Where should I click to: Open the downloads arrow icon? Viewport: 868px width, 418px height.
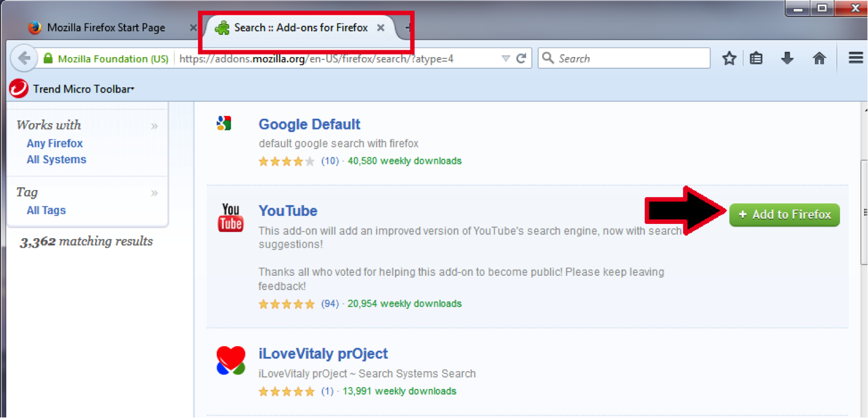788,58
